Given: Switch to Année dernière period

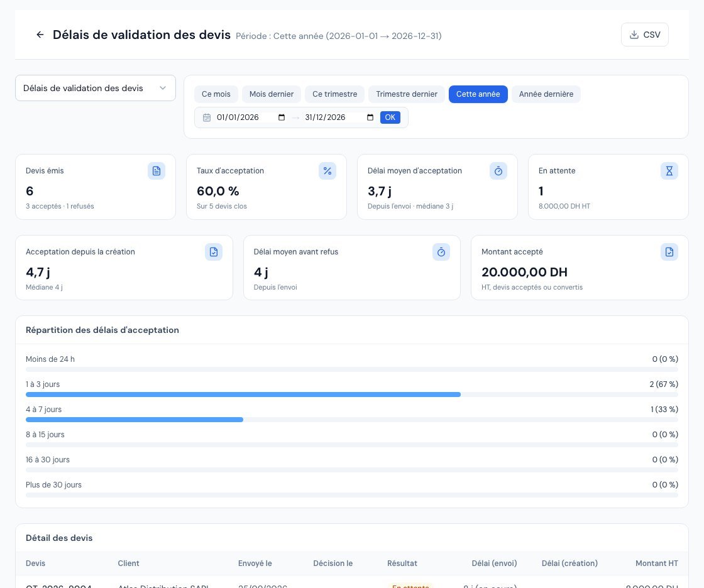Looking at the screenshot, I should pyautogui.click(x=546, y=94).
